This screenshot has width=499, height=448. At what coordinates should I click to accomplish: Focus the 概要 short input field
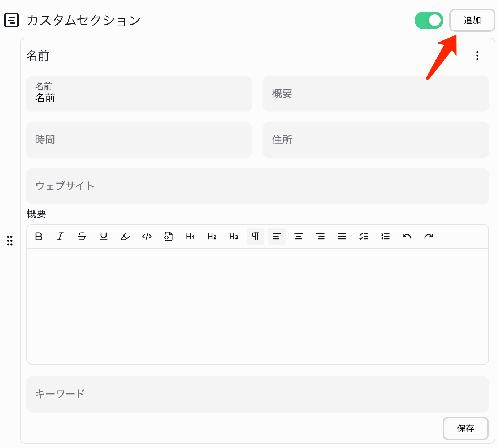376,93
